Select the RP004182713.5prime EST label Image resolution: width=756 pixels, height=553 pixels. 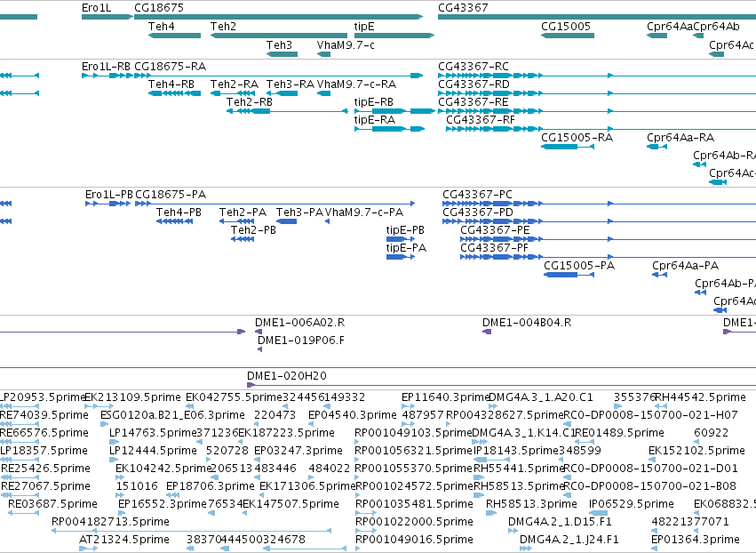[110, 522]
